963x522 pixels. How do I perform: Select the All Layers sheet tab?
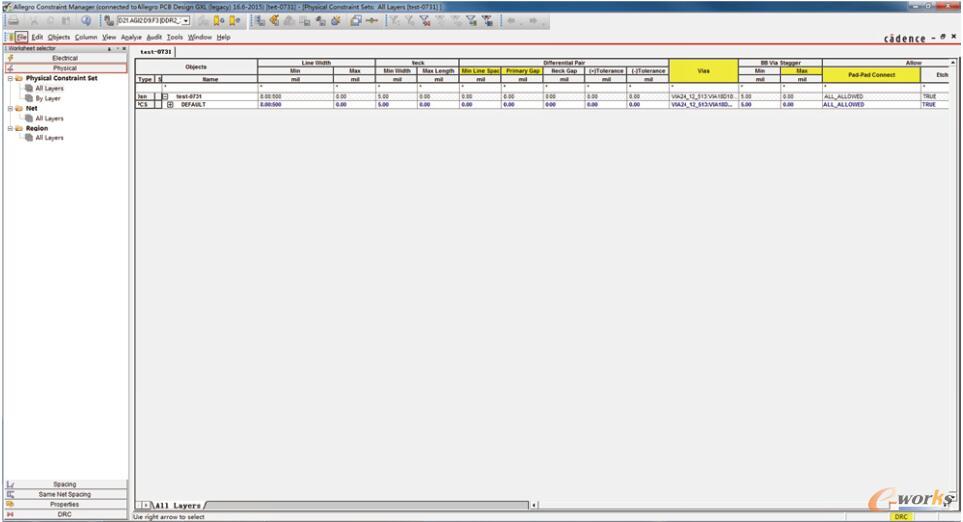[x=178, y=505]
